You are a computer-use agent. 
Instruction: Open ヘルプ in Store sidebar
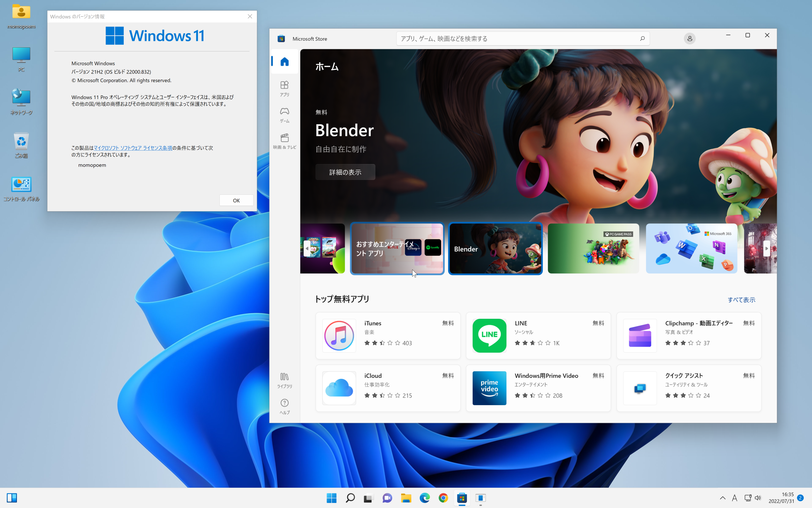tap(284, 407)
